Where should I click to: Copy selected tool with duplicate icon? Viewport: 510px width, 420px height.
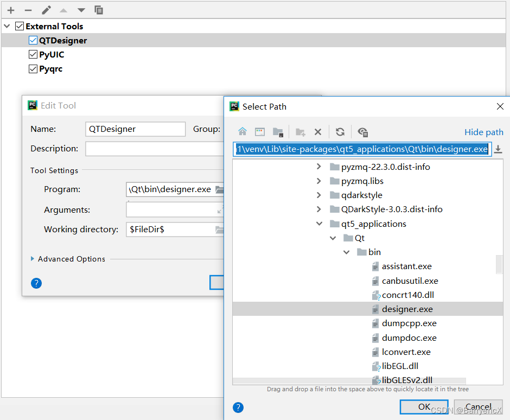coord(99,10)
